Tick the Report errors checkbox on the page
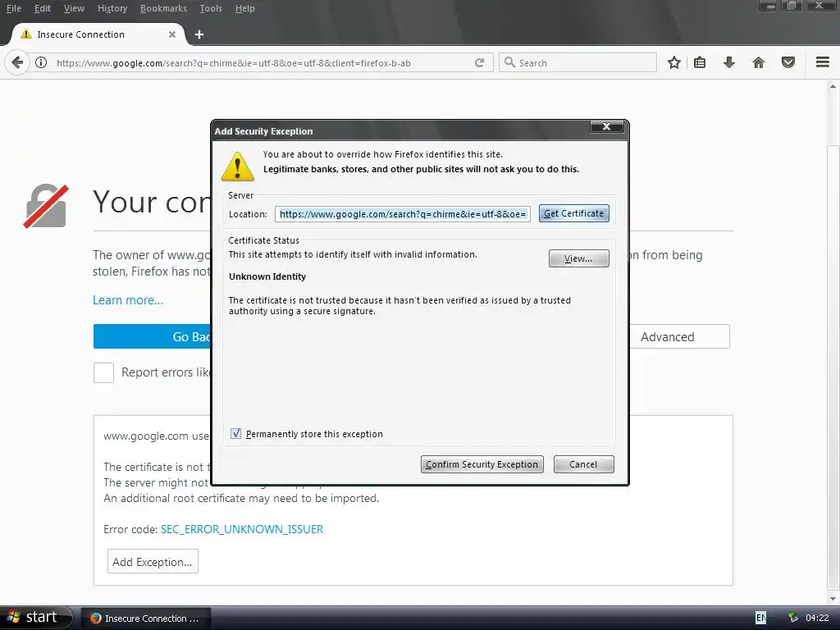The image size is (840, 630). pos(103,372)
